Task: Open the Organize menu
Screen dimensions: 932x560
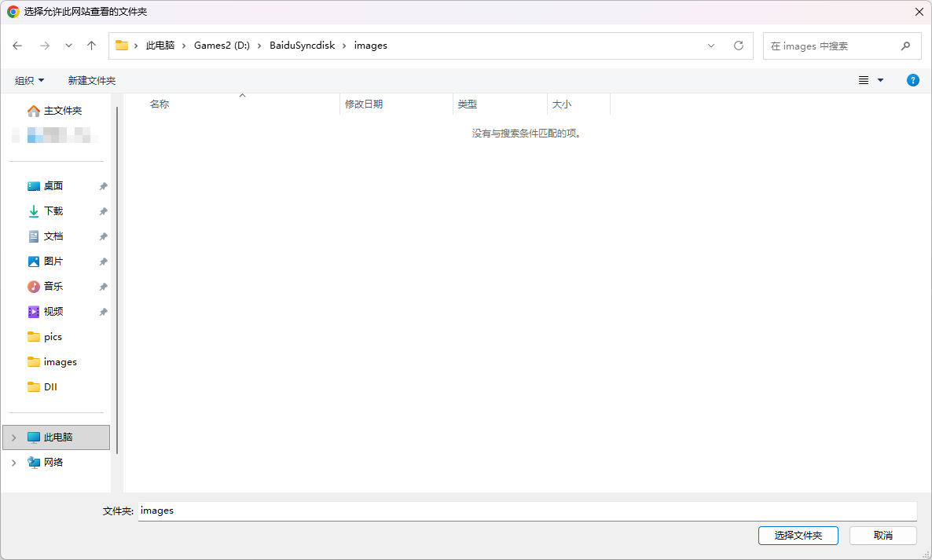Action: 30,80
